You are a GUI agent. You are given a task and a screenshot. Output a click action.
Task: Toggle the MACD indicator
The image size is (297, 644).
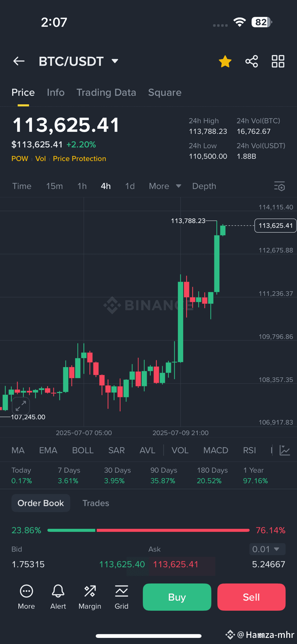click(216, 450)
